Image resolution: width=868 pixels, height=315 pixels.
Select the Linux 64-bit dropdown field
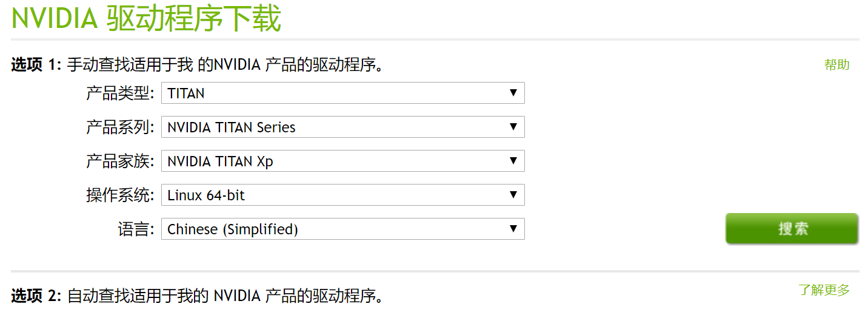342,195
